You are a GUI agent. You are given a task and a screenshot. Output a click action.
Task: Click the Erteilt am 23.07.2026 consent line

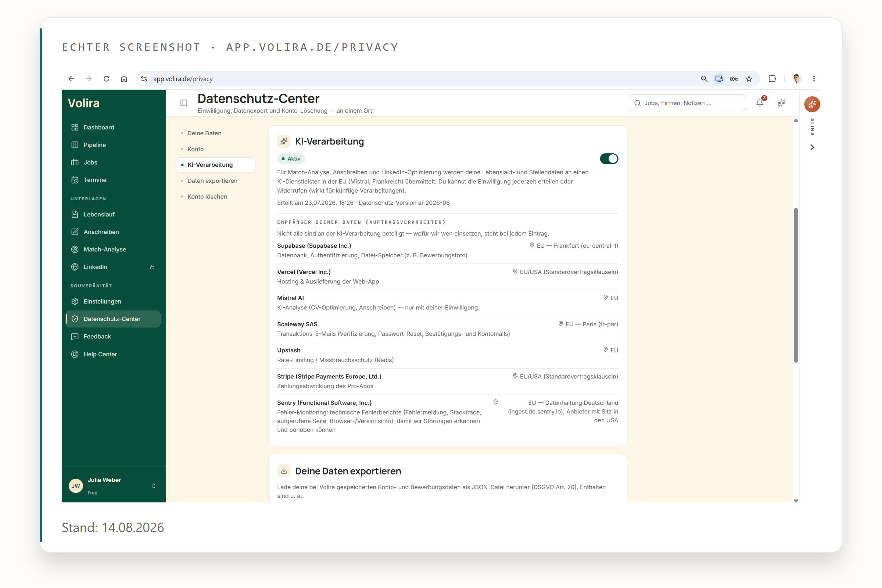[x=363, y=203]
